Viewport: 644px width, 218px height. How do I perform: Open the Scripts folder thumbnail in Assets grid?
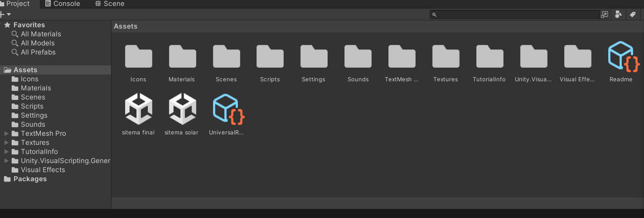tap(270, 56)
